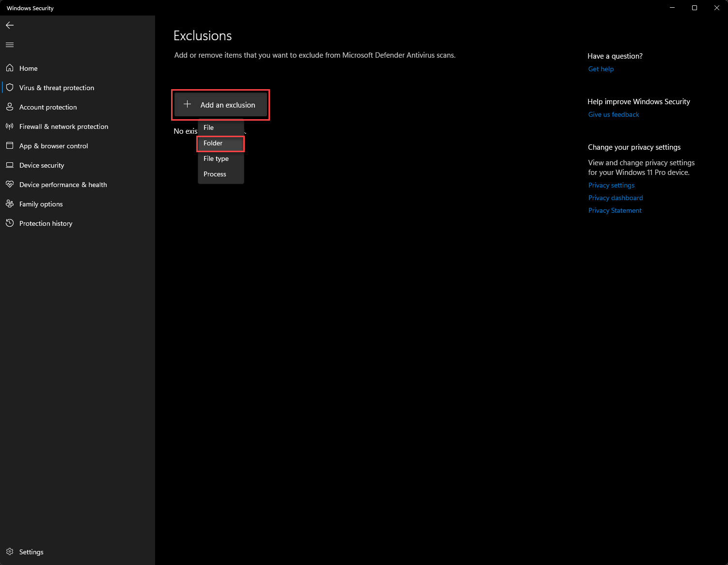View Protection history

point(78,223)
